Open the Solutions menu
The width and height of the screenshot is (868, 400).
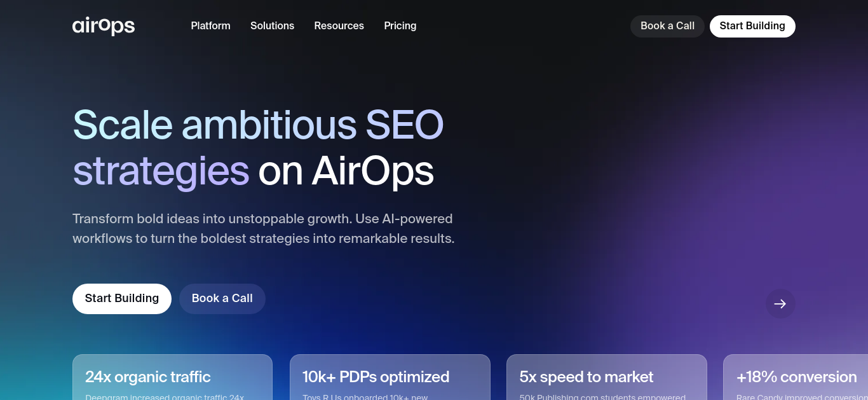272,26
